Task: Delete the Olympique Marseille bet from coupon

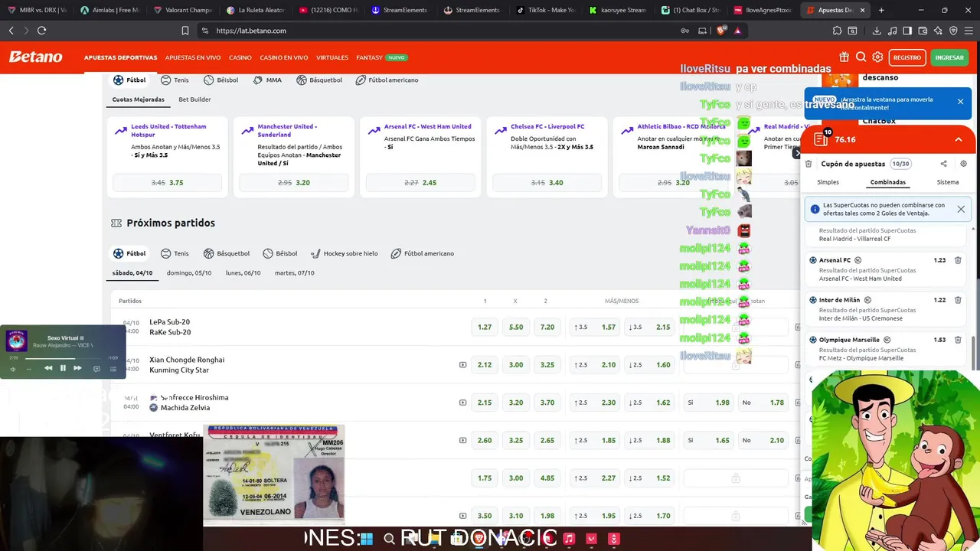Action: (958, 340)
